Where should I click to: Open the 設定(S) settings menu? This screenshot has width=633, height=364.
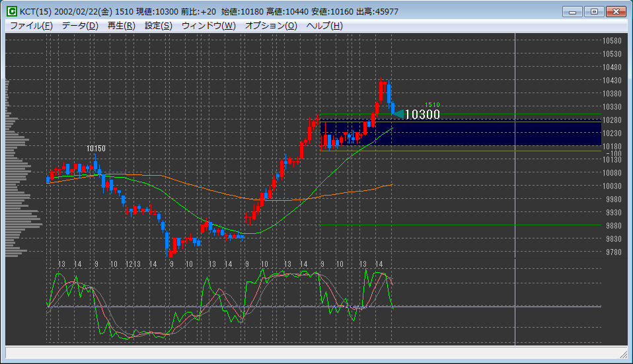pos(158,25)
